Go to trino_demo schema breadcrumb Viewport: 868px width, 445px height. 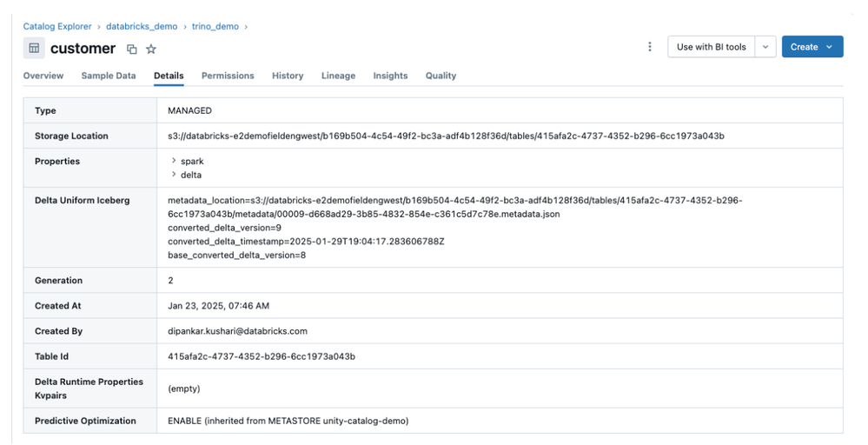click(215, 27)
